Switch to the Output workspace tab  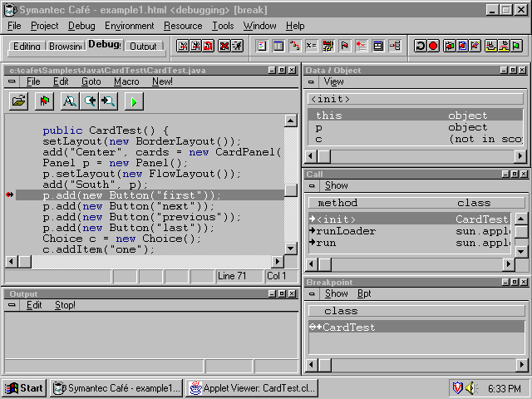143,47
